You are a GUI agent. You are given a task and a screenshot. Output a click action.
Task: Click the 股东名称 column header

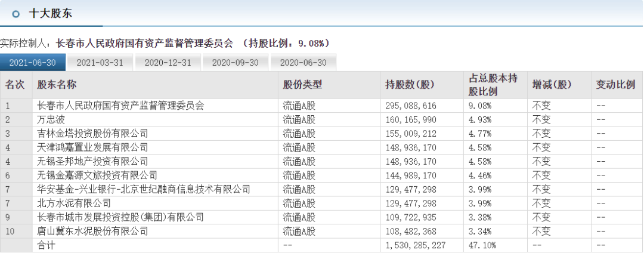point(57,85)
